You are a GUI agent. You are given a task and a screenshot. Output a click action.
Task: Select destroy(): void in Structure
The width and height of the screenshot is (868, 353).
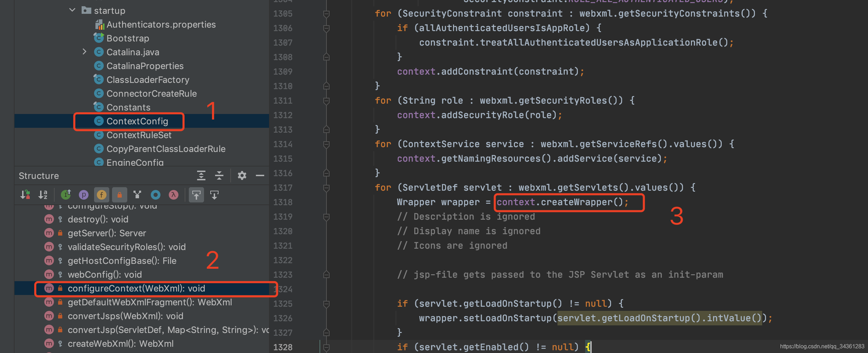pyautogui.click(x=98, y=219)
